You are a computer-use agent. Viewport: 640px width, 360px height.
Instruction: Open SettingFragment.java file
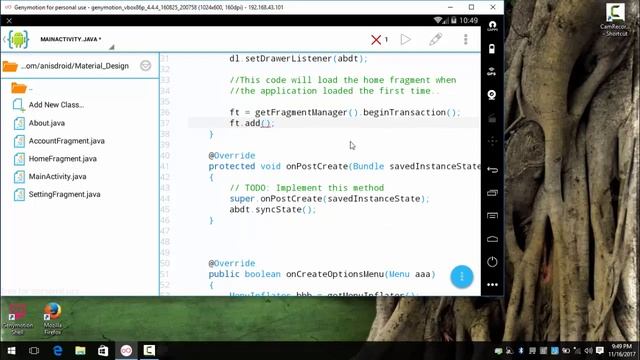64,195
